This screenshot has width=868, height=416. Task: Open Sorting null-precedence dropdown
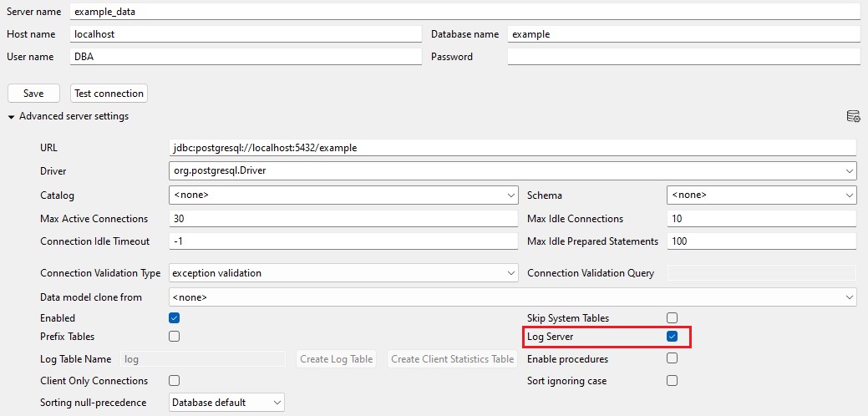click(226, 403)
